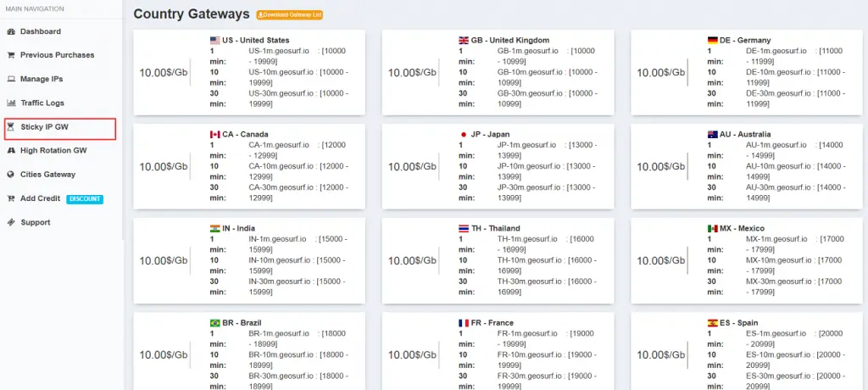Click the FR-1m.geosurf.io gateway address
The height and width of the screenshot is (390, 868).
527,333
